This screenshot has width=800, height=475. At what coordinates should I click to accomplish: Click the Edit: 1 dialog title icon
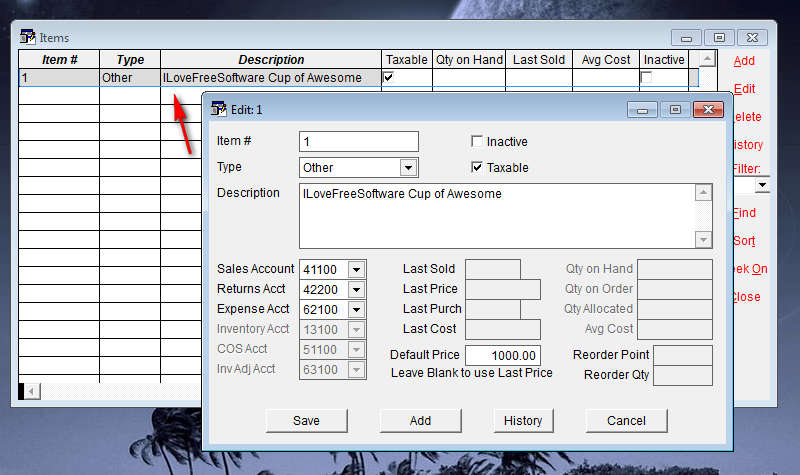tap(219, 109)
